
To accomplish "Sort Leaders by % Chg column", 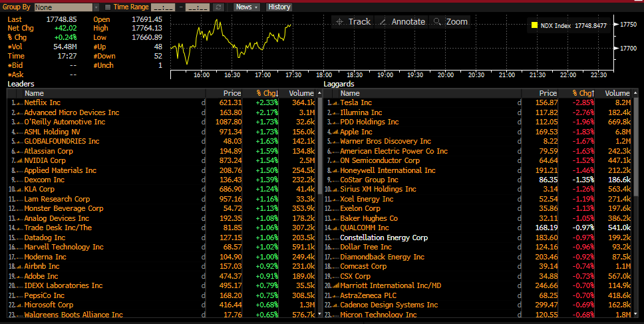I will coord(267,94).
